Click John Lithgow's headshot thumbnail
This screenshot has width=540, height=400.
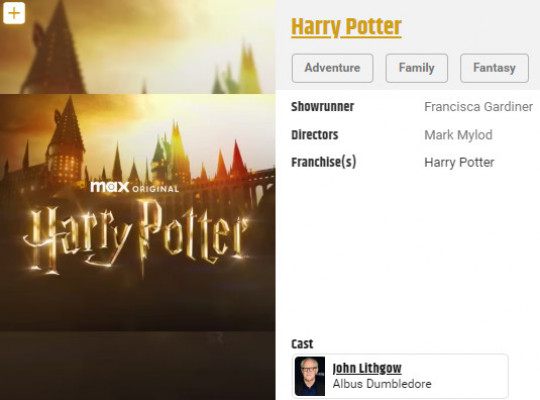(310, 376)
